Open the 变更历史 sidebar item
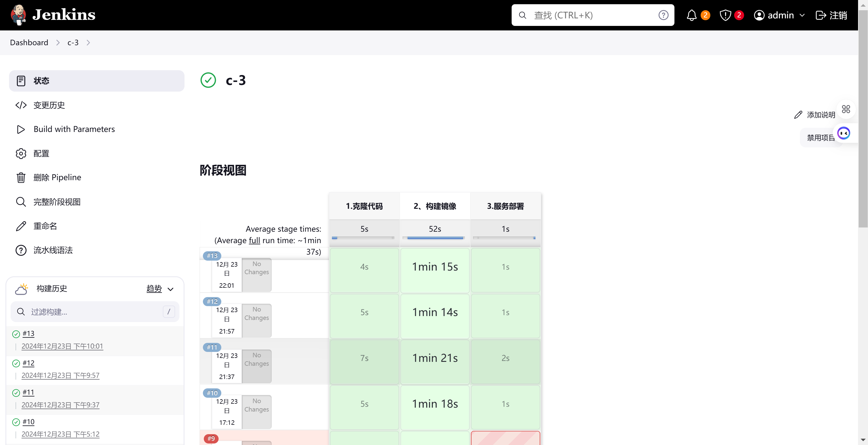Screen dimensions: 868x445 49,105
